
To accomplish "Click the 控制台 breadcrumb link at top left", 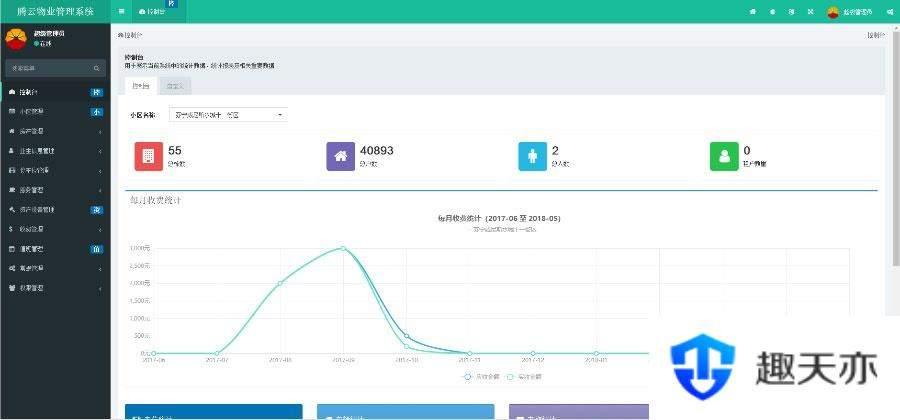I will (130, 35).
